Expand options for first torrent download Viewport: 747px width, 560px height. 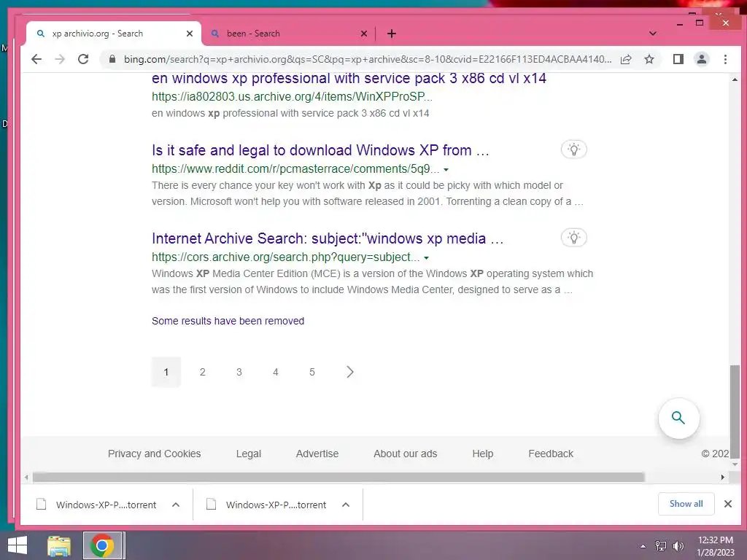pyautogui.click(x=176, y=505)
